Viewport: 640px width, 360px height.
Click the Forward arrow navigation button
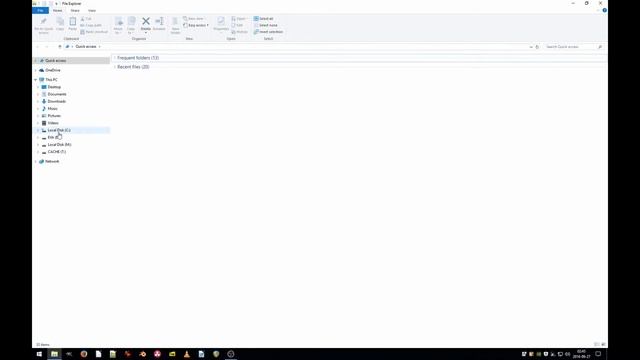[x=47, y=47]
